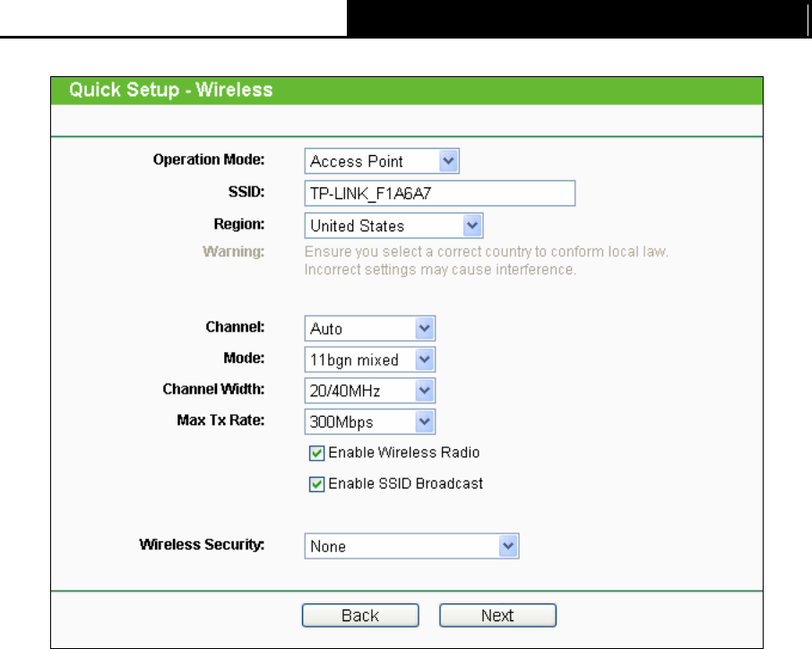Open the Mode dropdown showing 11bgn mixed
The height and width of the screenshot is (649, 812).
point(370,359)
